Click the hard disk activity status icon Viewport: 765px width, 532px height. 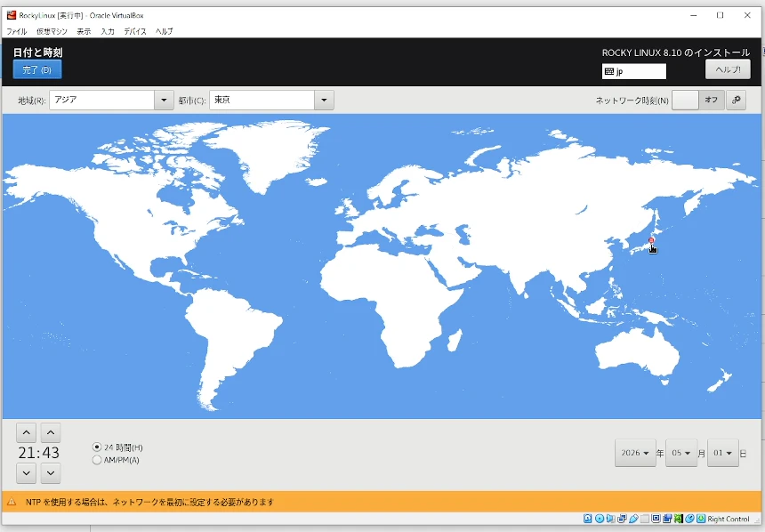point(587,519)
